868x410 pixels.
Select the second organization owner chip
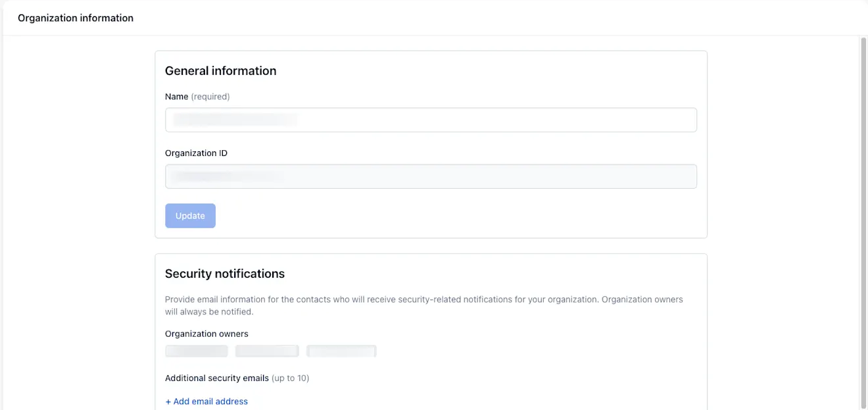[267, 351]
